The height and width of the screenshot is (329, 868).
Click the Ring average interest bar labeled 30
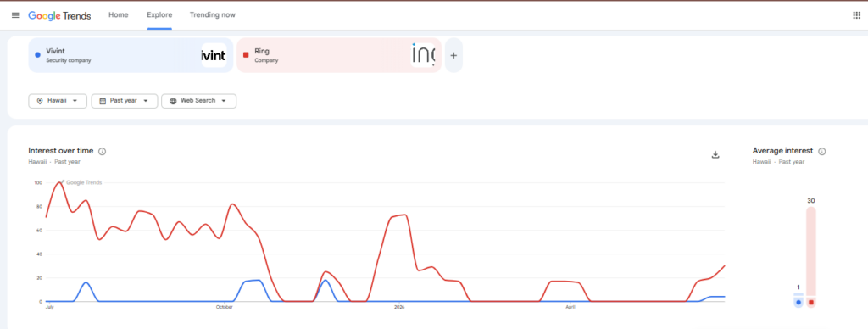(811, 252)
